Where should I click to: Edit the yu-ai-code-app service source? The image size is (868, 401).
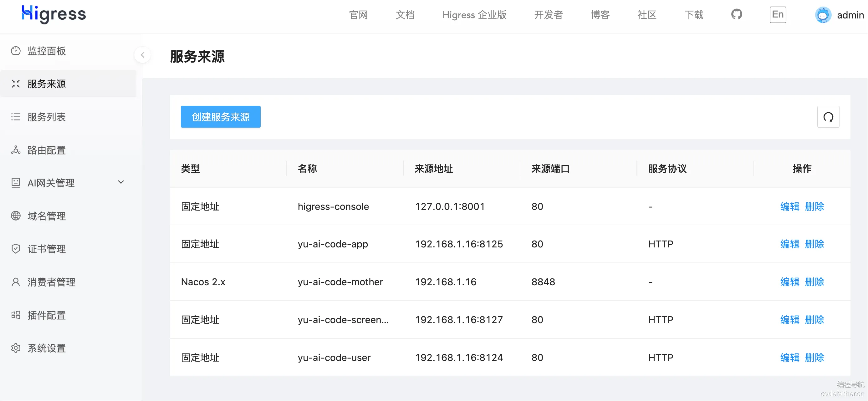coord(789,244)
